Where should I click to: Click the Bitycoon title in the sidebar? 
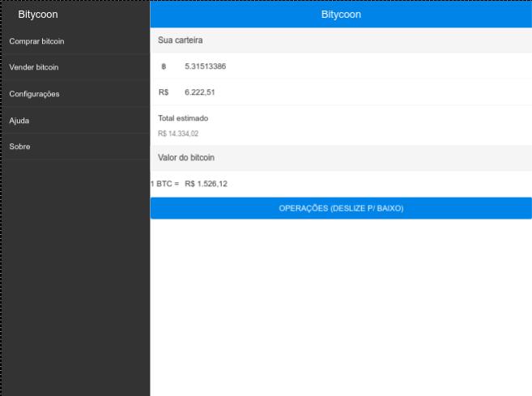pyautogui.click(x=38, y=15)
